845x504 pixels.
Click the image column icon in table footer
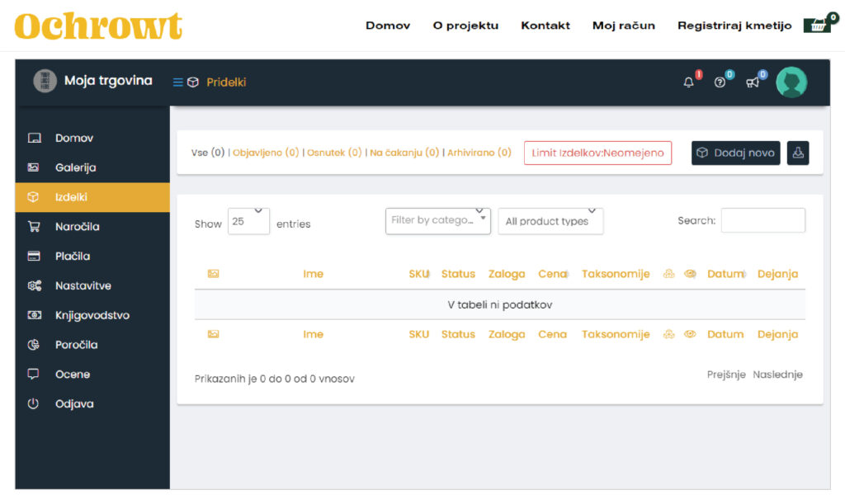point(214,334)
